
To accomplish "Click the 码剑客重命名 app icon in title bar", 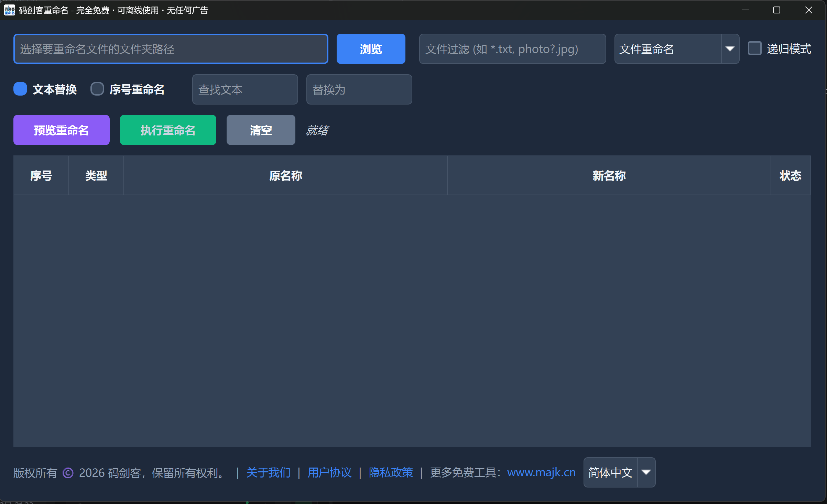I will click(x=9, y=10).
